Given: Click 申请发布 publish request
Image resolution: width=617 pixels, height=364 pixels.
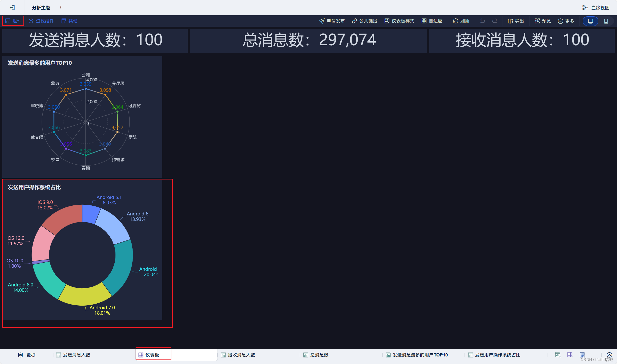Looking at the screenshot, I should (332, 21).
